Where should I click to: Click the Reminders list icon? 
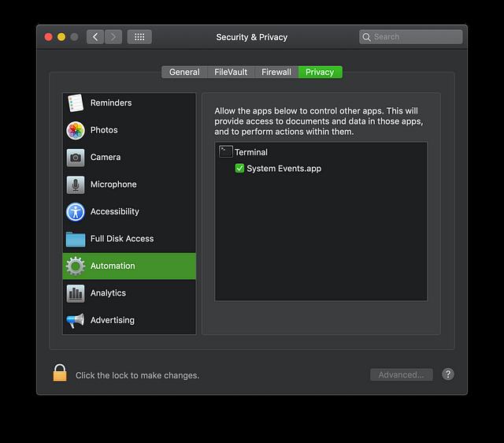point(76,103)
